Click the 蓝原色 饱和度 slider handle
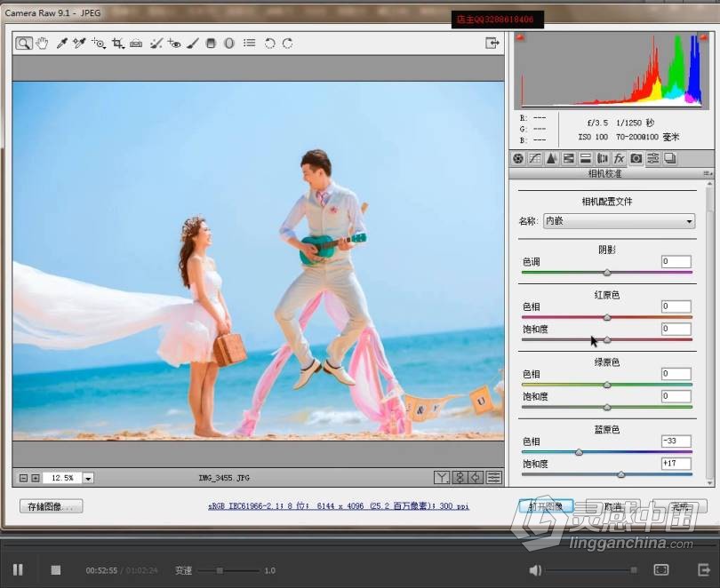720x588 pixels. tap(620, 474)
